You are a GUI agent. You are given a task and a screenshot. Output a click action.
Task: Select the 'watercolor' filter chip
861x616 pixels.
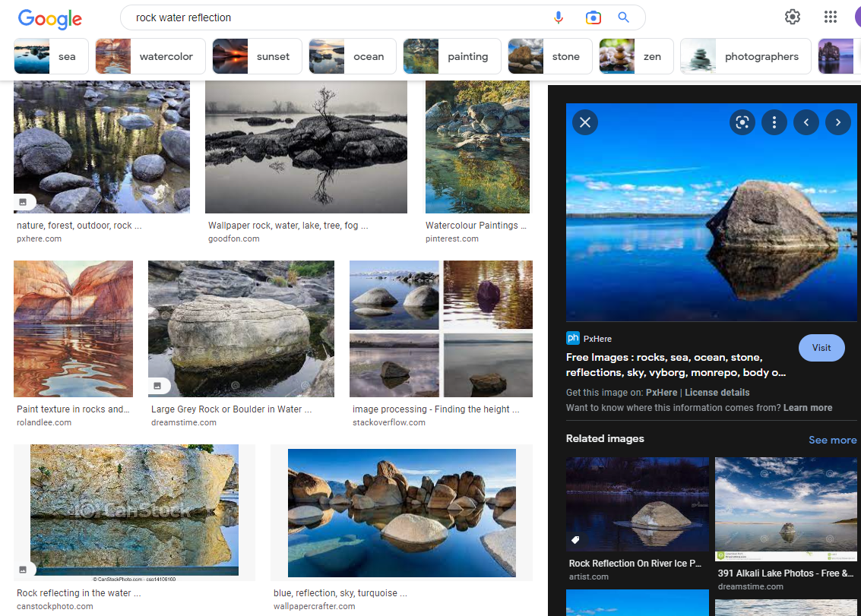(150, 57)
